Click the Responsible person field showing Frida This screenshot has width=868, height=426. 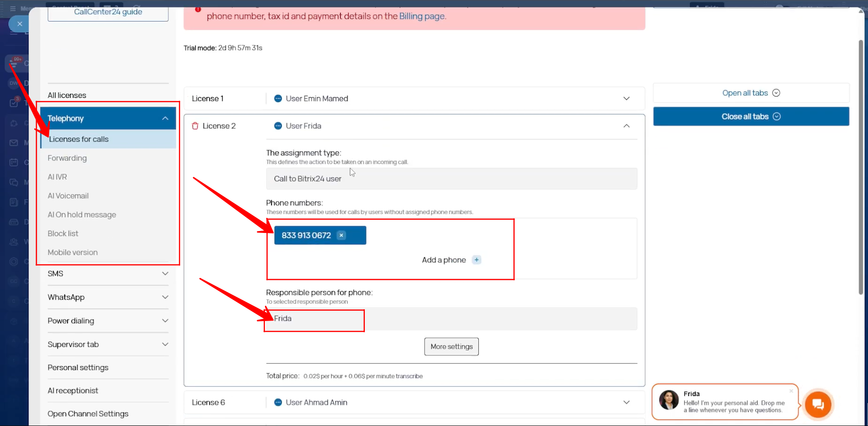tap(451, 319)
